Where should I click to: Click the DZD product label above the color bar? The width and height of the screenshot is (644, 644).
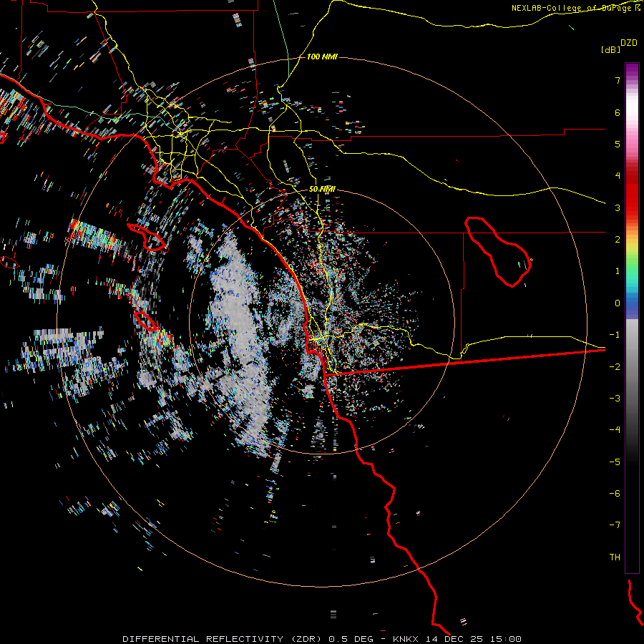629,43
